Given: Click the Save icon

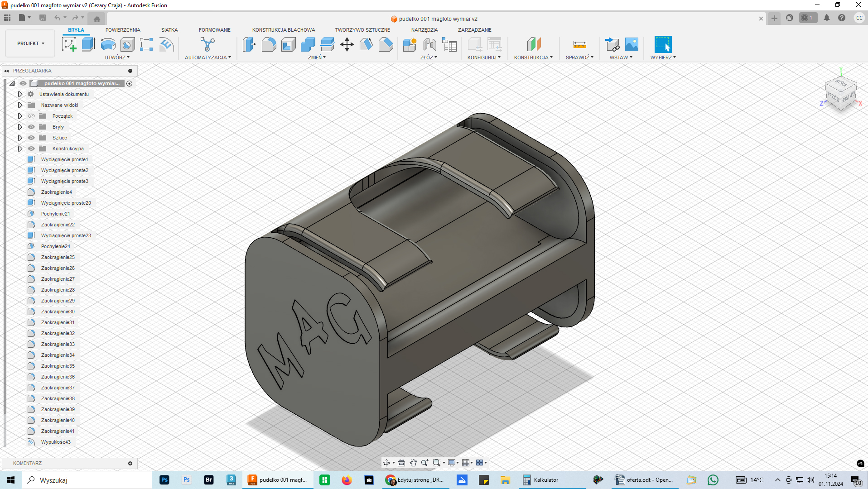Looking at the screenshot, I should 43,18.
